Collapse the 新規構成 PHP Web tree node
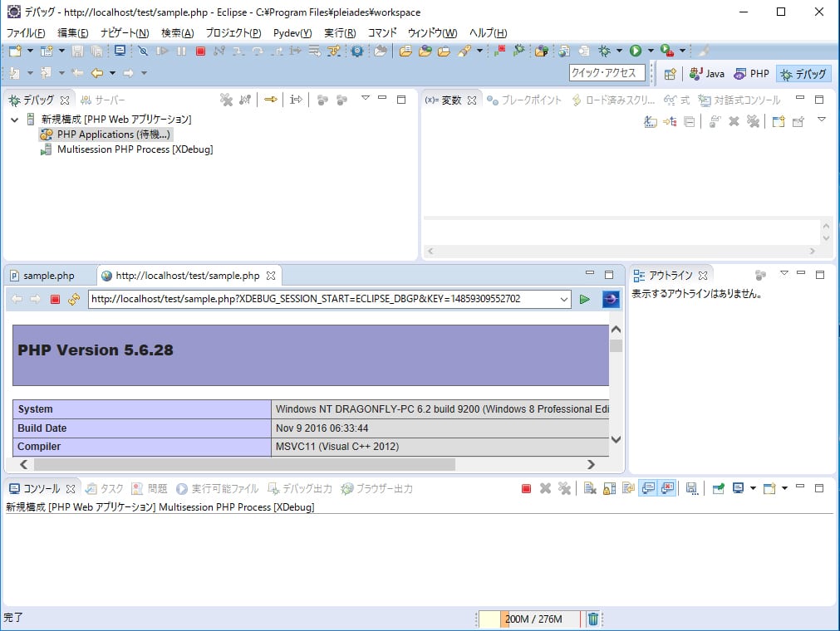Screen dimensions: 840x631 (x=14, y=120)
